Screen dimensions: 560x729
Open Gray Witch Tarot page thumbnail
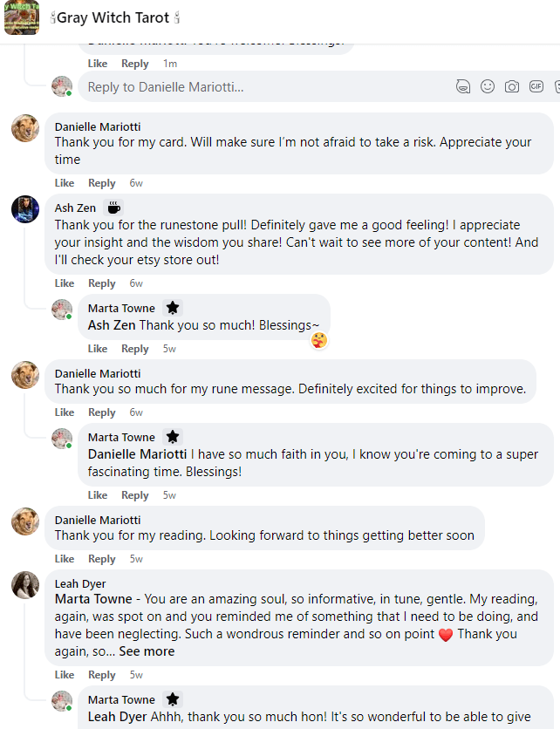point(22,17)
